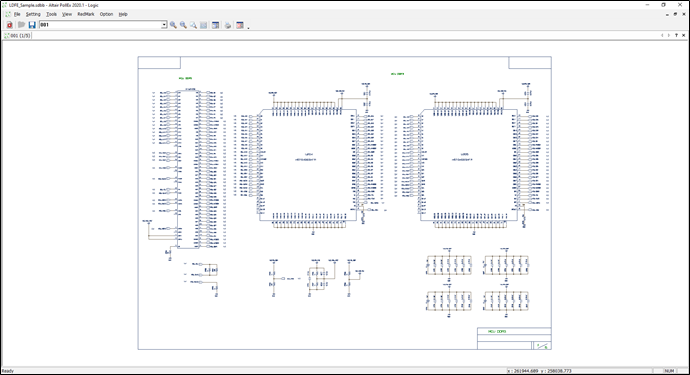Open a file with the folder icon
The width and height of the screenshot is (690, 375).
[21, 25]
